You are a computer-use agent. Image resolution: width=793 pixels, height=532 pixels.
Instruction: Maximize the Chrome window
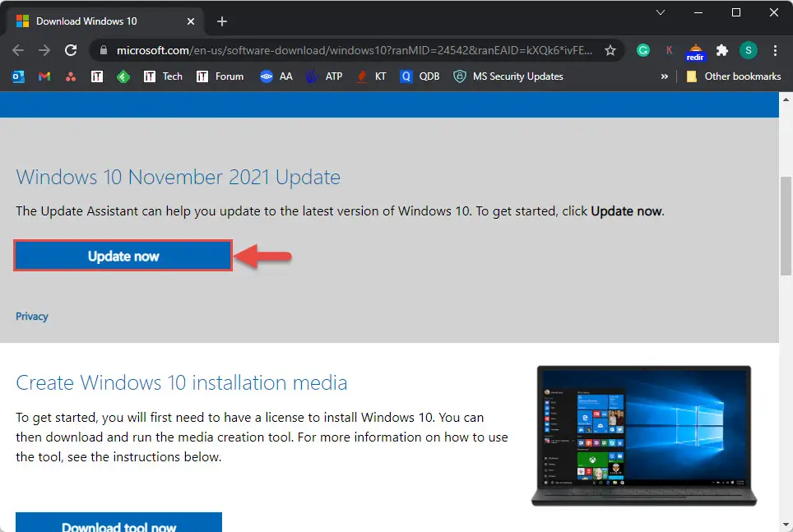pyautogui.click(x=736, y=12)
